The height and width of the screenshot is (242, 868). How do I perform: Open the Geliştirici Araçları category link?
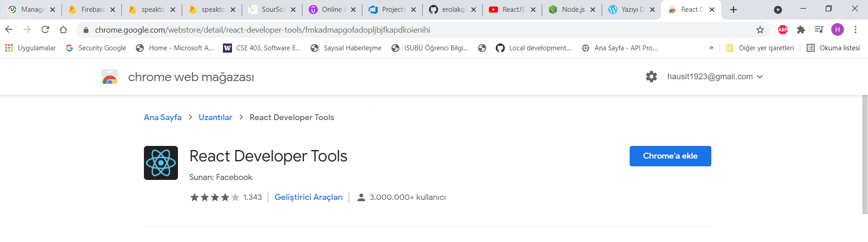(x=309, y=197)
